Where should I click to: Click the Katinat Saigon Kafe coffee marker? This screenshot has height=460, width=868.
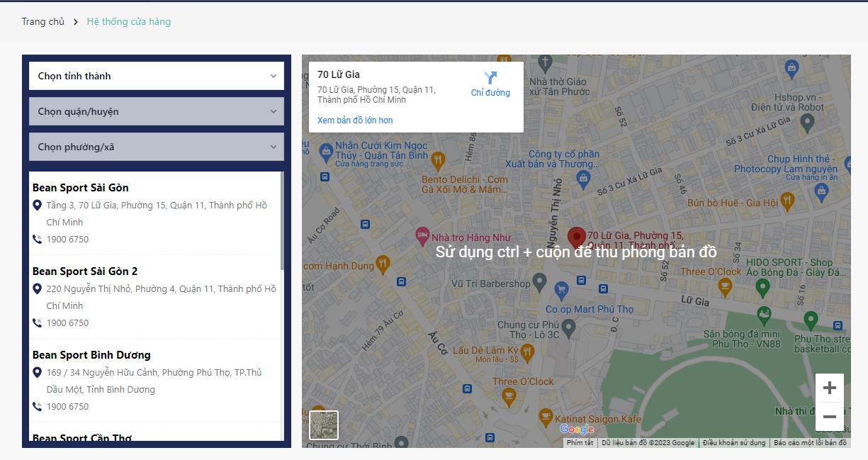545,416
